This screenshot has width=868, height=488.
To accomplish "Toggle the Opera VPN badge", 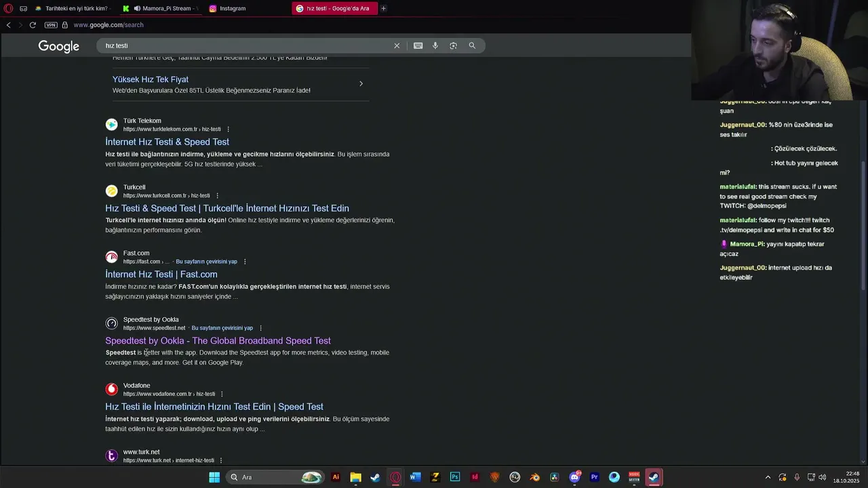I will coord(51,25).
